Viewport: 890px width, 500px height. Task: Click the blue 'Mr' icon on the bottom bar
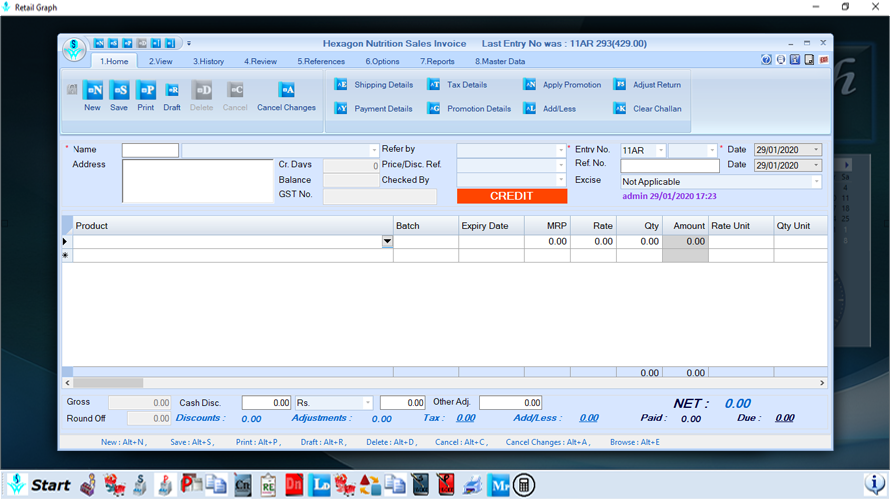pyautogui.click(x=498, y=485)
